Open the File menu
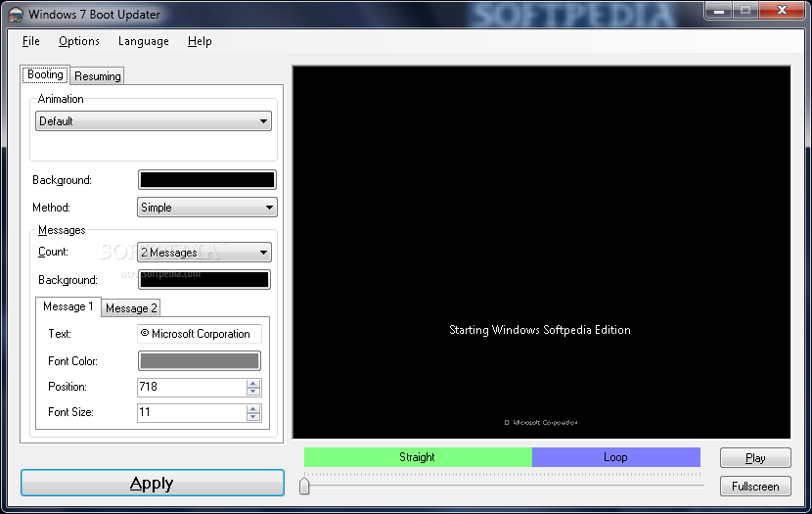 [31, 41]
